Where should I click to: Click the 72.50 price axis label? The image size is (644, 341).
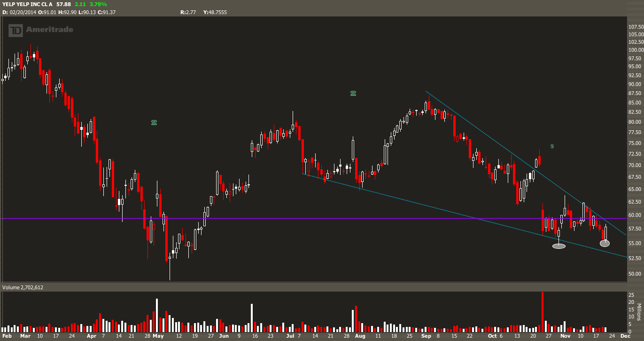pos(636,154)
